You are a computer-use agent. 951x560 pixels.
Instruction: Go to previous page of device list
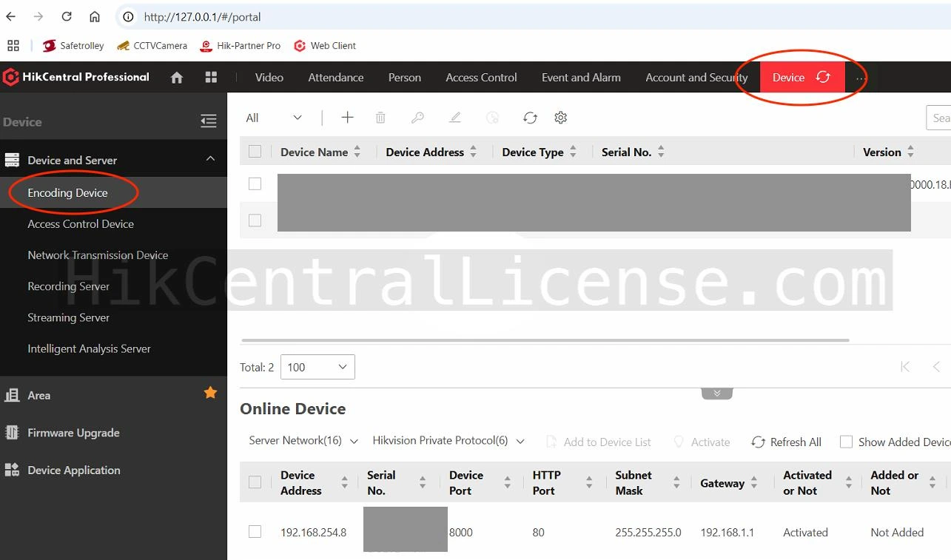[x=936, y=366]
